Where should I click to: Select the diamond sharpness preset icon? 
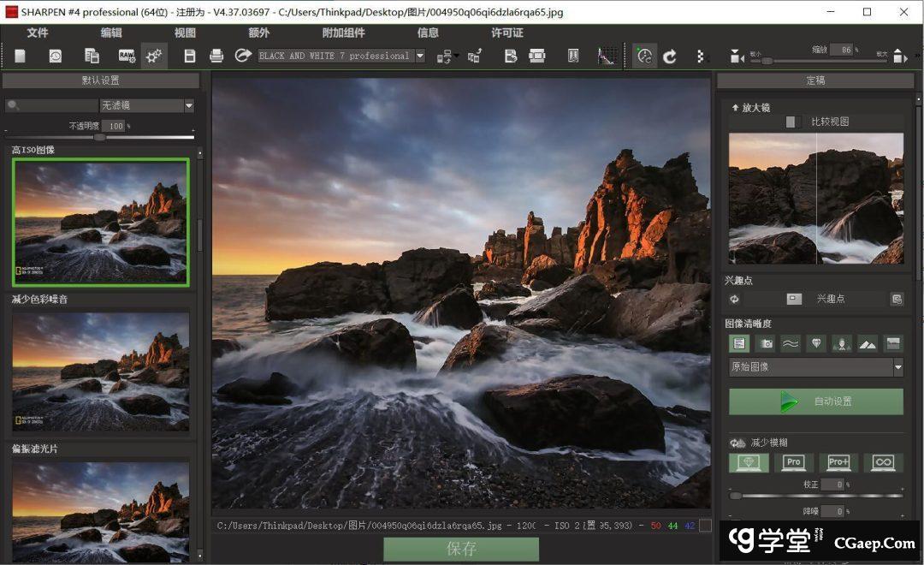[816, 343]
